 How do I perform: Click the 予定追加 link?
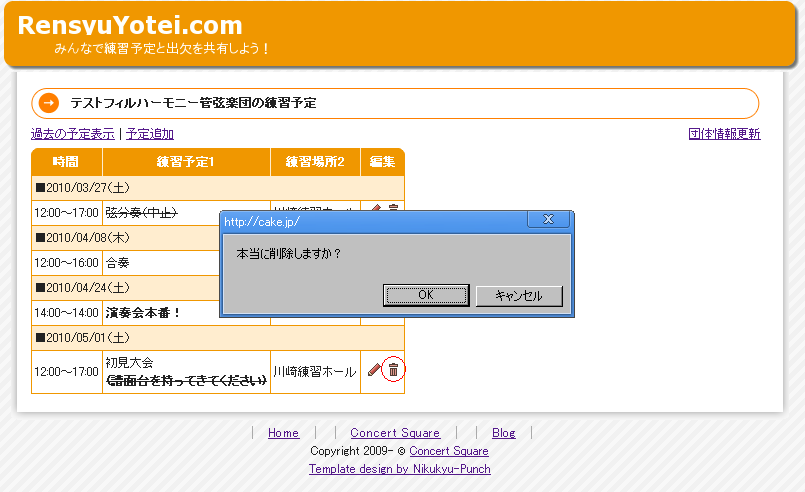pyautogui.click(x=150, y=134)
